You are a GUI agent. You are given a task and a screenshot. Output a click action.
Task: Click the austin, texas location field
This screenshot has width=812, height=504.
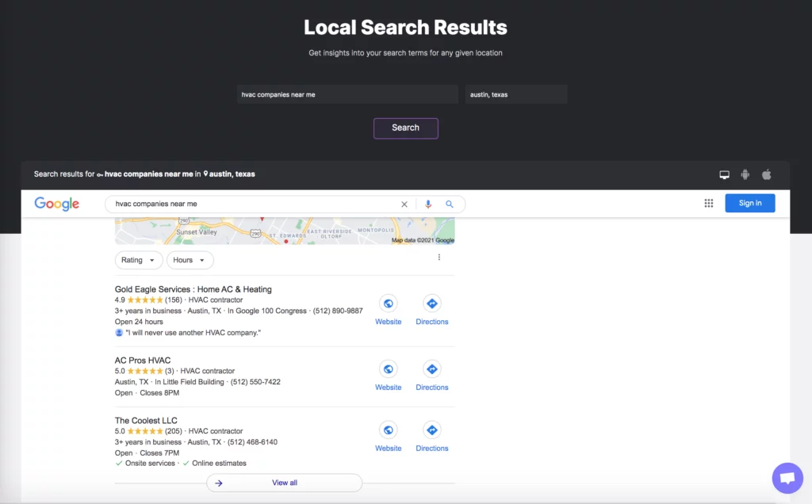pos(516,94)
